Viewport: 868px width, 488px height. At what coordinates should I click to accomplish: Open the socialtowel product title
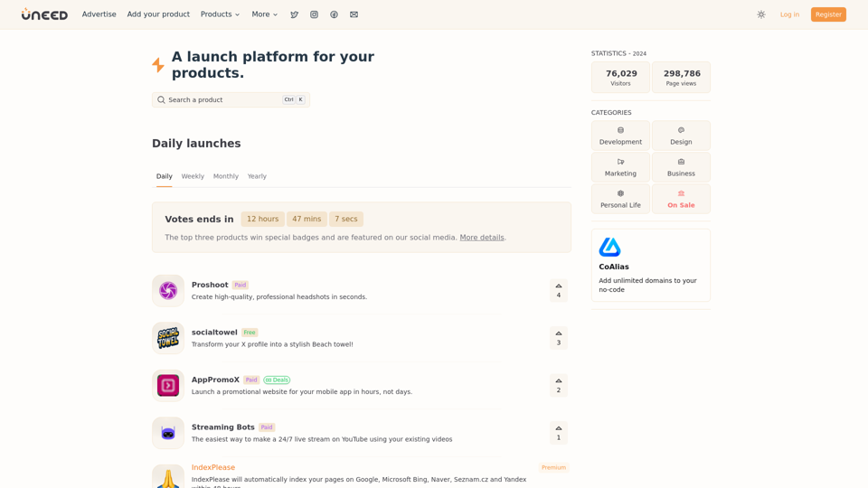point(214,332)
